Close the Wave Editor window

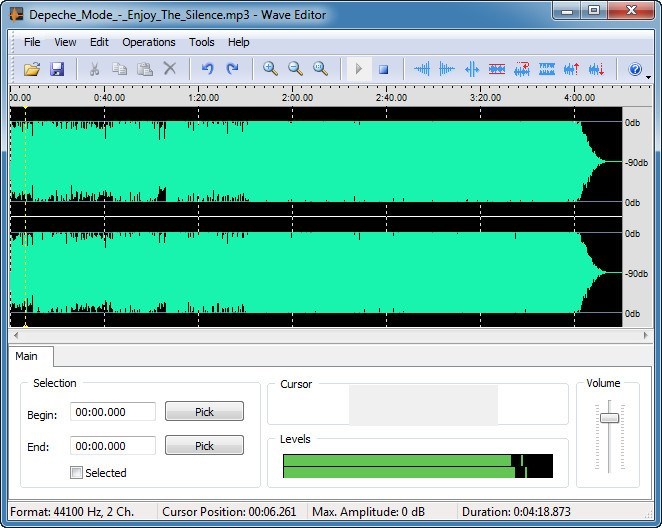631,11
